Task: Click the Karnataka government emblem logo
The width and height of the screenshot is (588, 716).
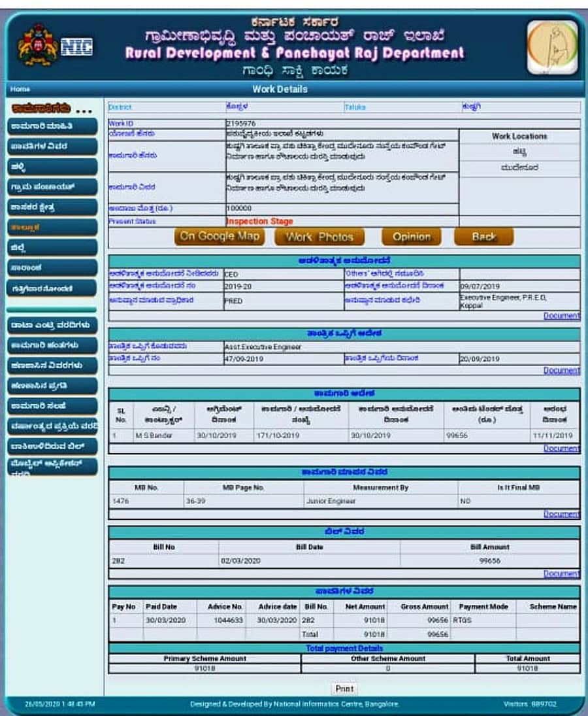Action: (x=38, y=46)
